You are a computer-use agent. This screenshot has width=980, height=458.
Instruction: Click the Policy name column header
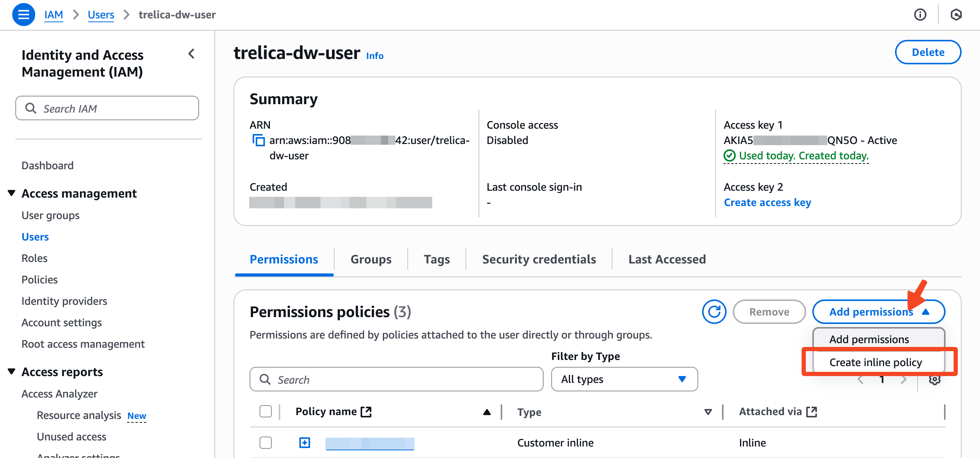pos(326,412)
